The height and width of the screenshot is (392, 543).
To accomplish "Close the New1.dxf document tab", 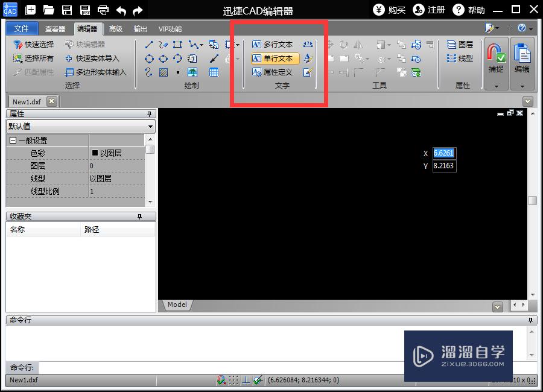I will [x=52, y=101].
